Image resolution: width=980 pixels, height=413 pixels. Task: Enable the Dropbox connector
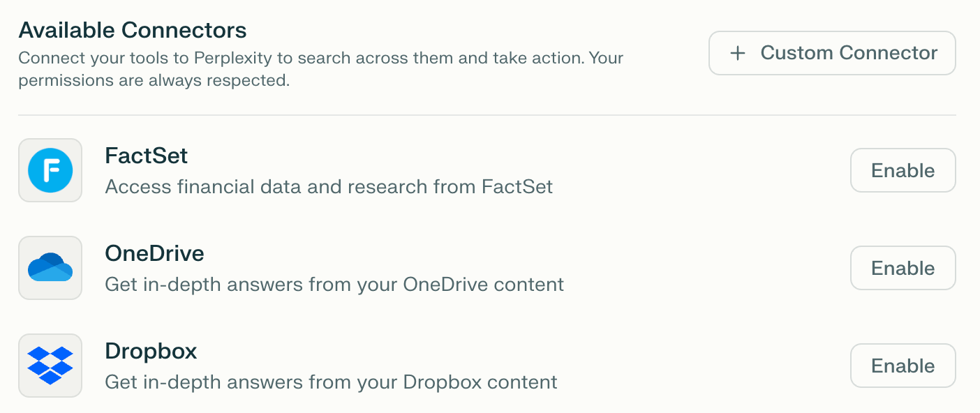(x=903, y=366)
